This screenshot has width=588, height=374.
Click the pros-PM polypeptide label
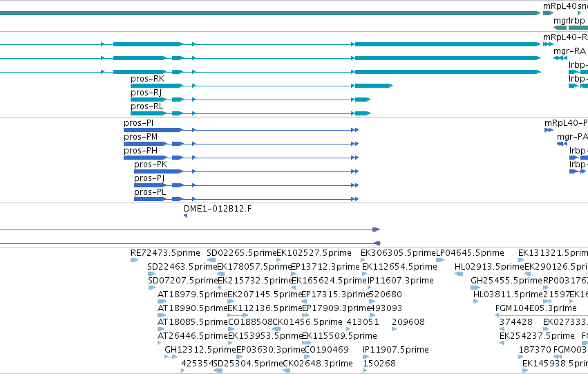(141, 137)
